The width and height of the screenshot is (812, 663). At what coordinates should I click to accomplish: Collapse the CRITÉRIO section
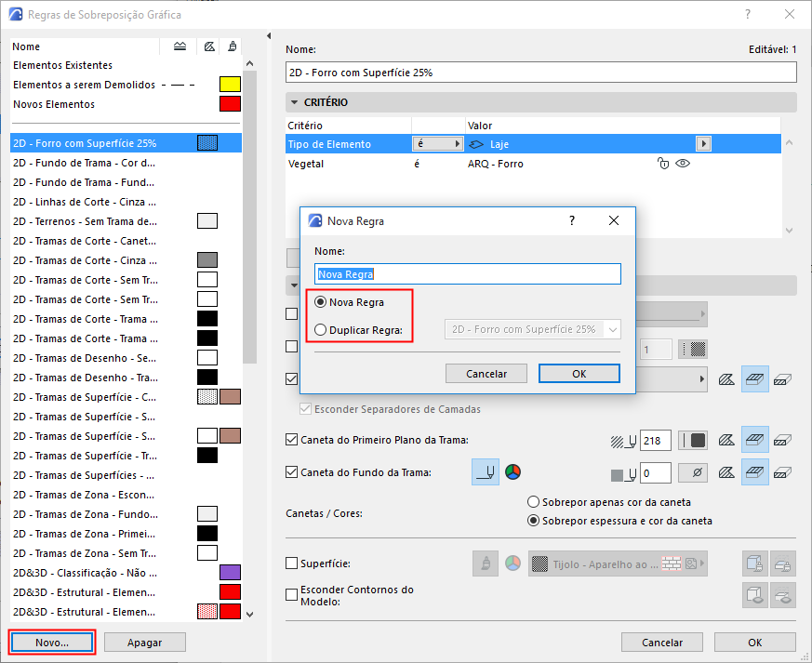(x=295, y=102)
